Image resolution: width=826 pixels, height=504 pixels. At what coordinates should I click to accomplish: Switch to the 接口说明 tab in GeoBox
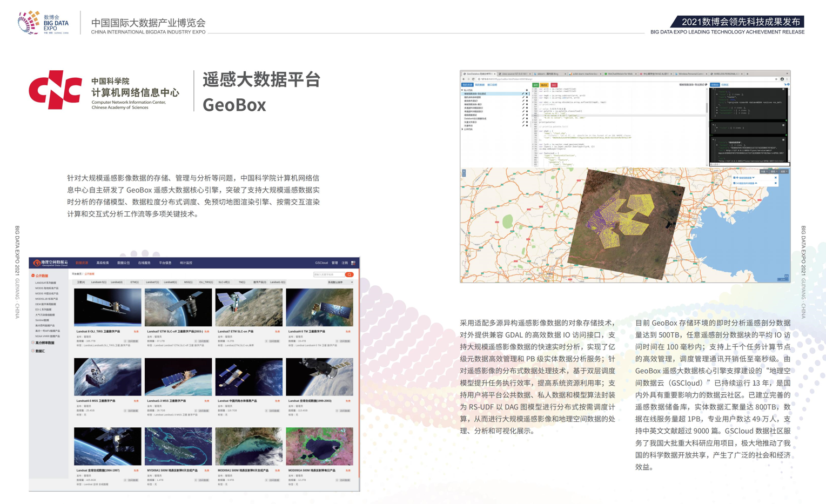click(x=492, y=85)
